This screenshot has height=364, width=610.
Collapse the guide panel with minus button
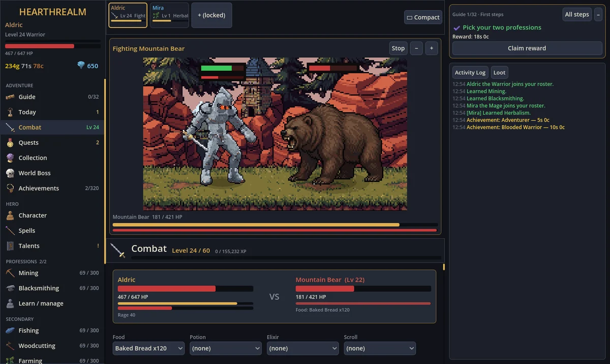pos(598,14)
